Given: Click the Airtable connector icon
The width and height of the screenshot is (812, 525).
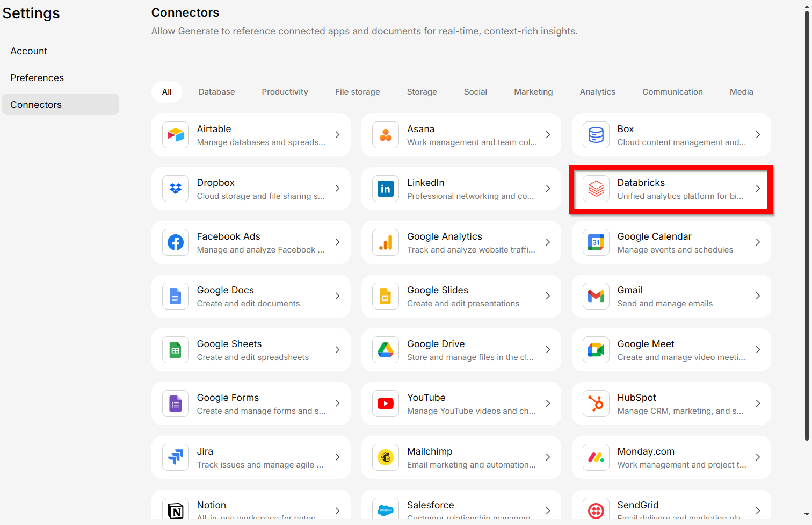Looking at the screenshot, I should (x=176, y=135).
